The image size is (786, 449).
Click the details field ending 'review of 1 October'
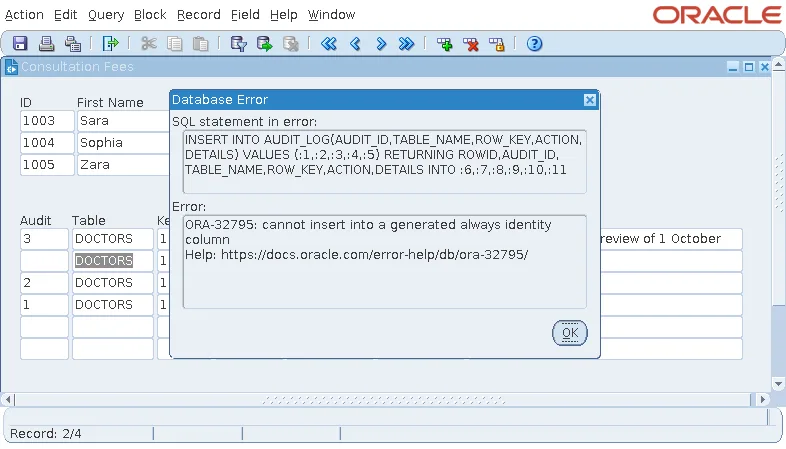click(x=671, y=240)
